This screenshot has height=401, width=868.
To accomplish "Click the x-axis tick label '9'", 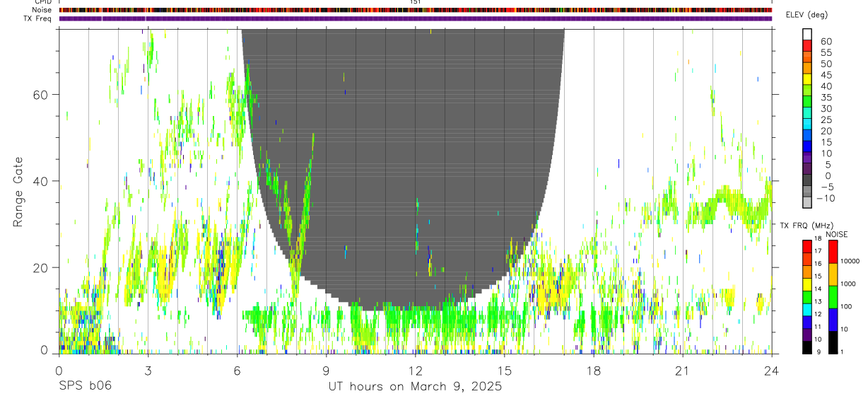I will click(326, 370).
